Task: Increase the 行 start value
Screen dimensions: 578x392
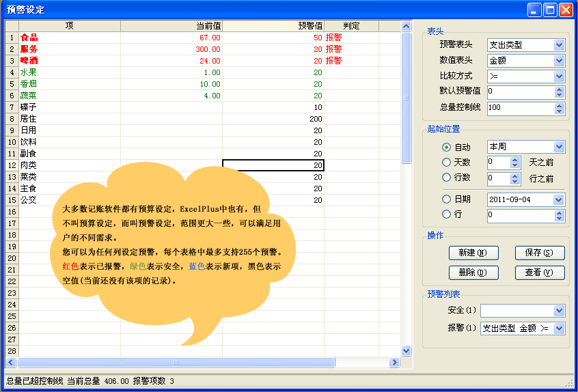Action: pos(559,212)
